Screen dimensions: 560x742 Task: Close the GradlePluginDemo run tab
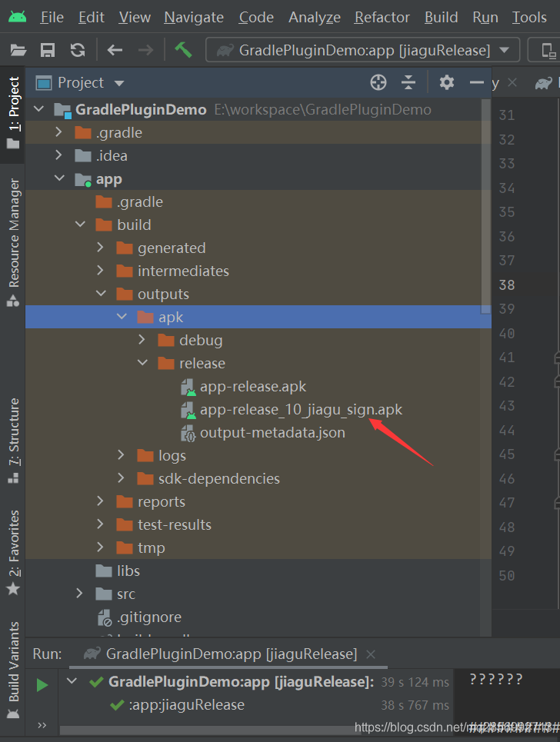pos(372,654)
